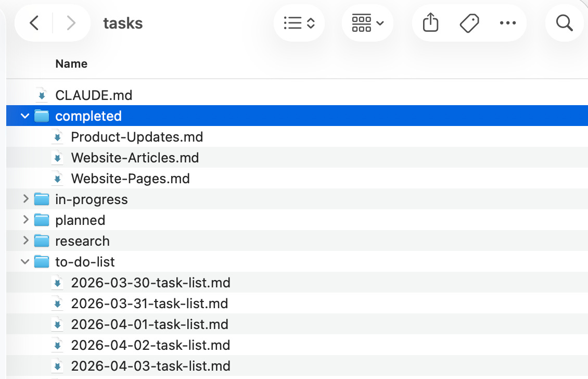Click the Share icon in the toolbar

[x=430, y=22]
